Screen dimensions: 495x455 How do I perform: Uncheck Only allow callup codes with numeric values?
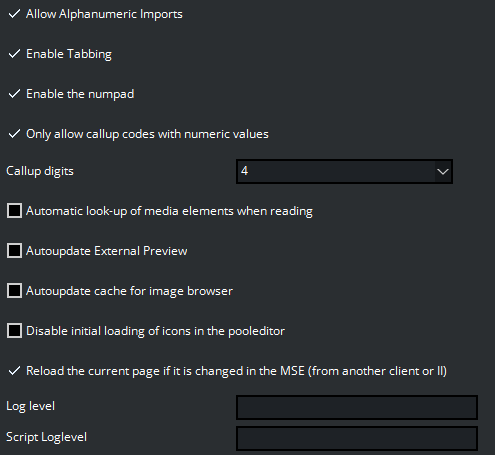[14, 134]
